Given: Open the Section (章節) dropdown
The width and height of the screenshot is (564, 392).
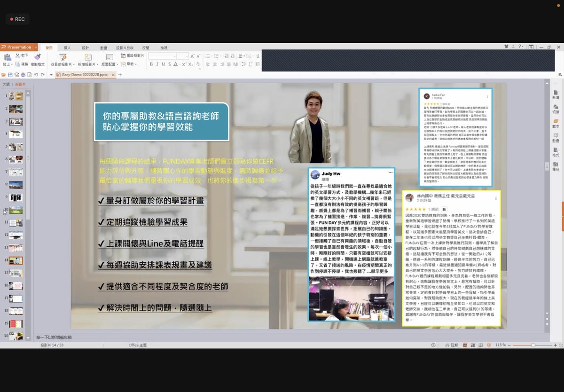Looking at the screenshot, I should pyautogui.click(x=129, y=64).
